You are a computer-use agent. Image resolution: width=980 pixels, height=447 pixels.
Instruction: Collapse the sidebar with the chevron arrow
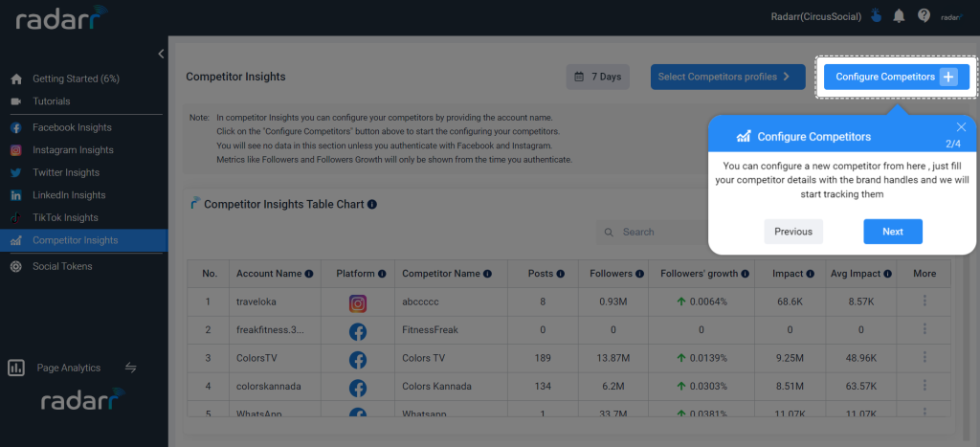161,54
